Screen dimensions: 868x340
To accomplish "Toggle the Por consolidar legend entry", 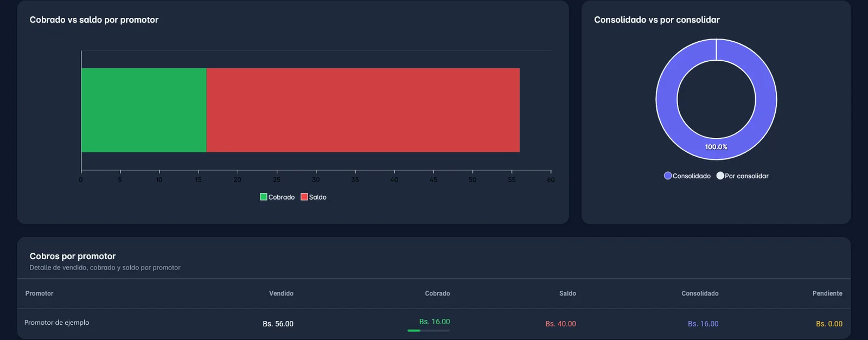I will point(742,176).
